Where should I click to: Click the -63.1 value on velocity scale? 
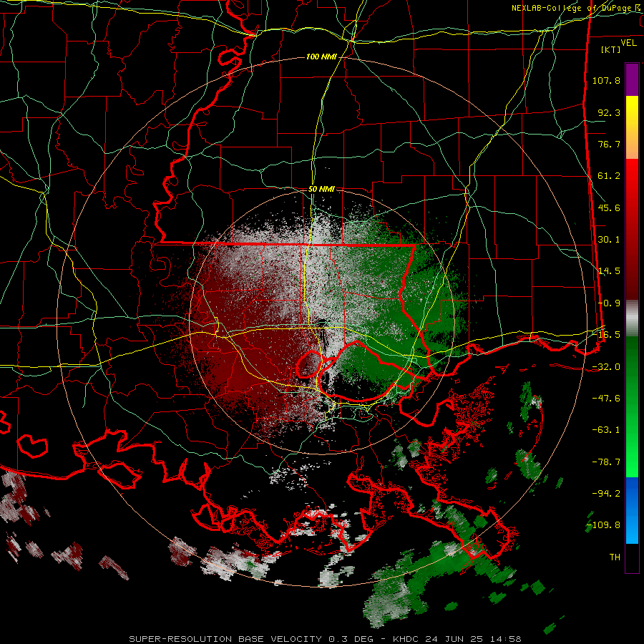click(606, 430)
